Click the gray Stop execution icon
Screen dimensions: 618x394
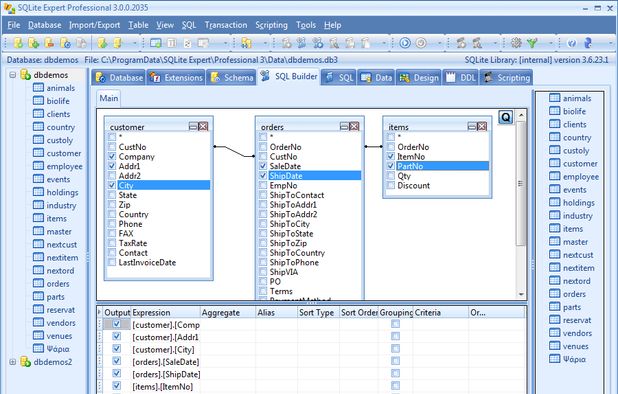(x=421, y=43)
